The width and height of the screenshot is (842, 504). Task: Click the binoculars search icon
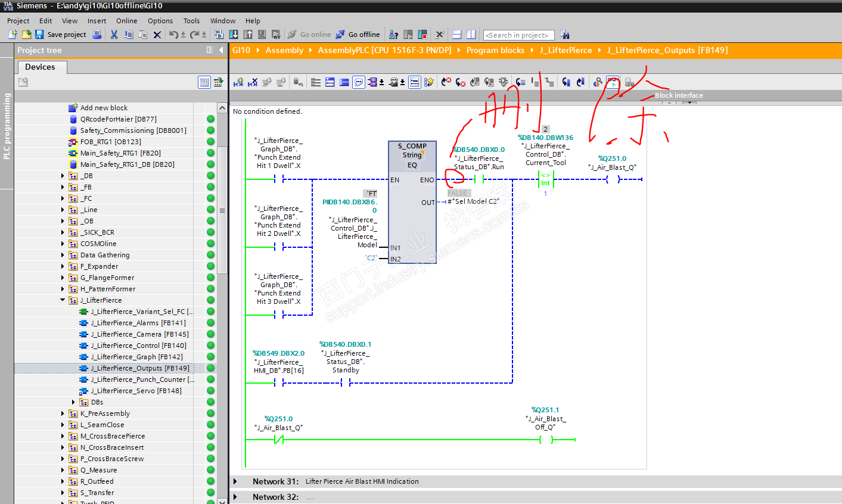(x=564, y=35)
